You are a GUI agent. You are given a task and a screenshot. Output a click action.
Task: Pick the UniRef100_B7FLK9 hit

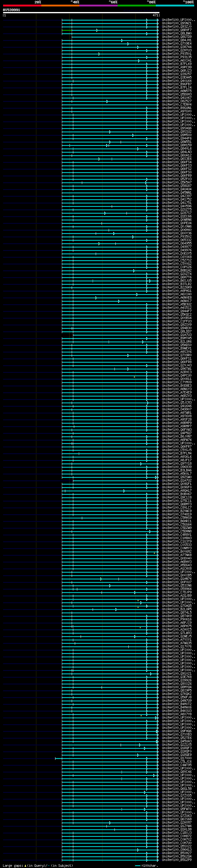(x=177, y=64)
